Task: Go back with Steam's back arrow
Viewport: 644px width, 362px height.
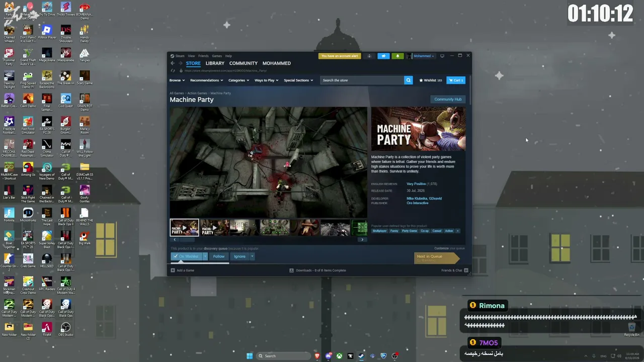Action: tap(173, 63)
